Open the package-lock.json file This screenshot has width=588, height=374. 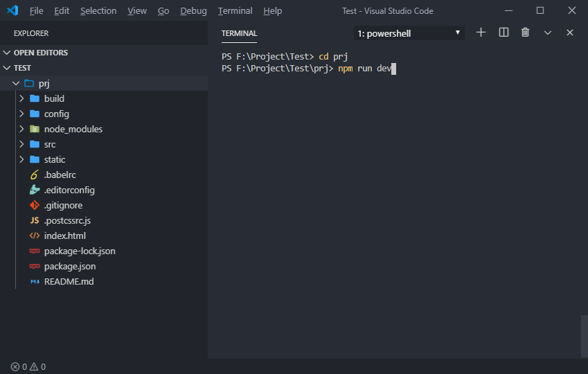[80, 251]
